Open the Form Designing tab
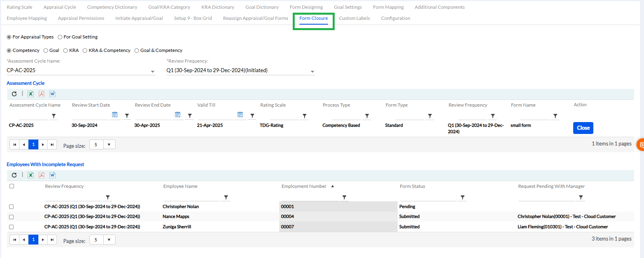The width and height of the screenshot is (644, 258). [x=306, y=7]
